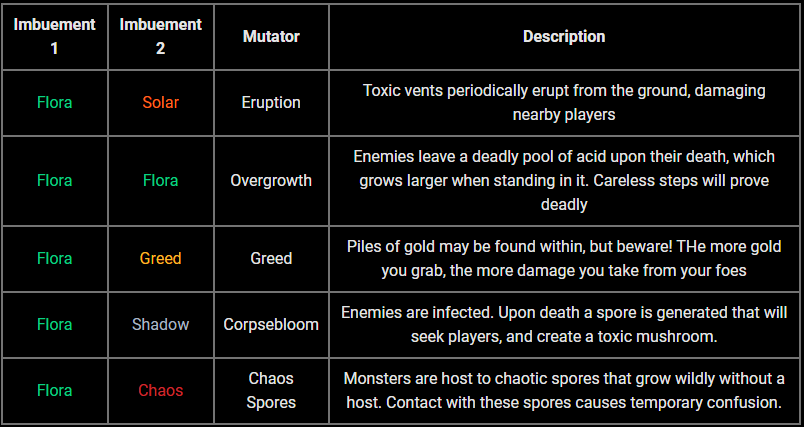Select the white Greed mutator cell

click(x=271, y=258)
